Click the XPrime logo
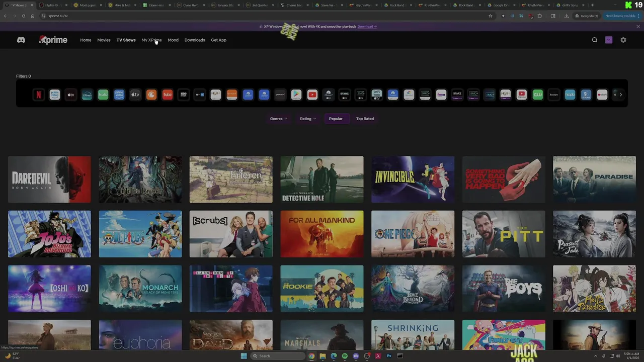The width and height of the screenshot is (644, 362). pos(53,40)
